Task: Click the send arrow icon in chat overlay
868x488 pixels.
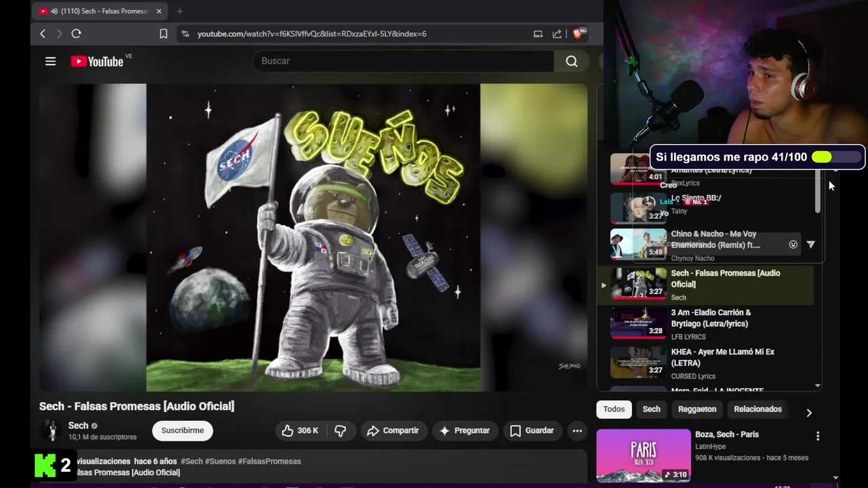Action: coord(810,245)
